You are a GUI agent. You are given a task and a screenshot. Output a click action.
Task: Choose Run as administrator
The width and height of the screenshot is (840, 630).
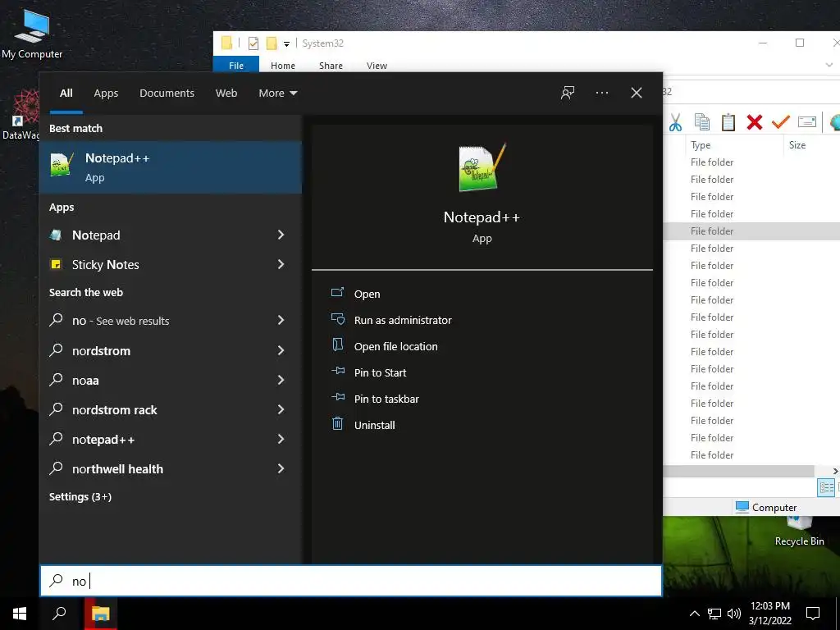pos(403,321)
